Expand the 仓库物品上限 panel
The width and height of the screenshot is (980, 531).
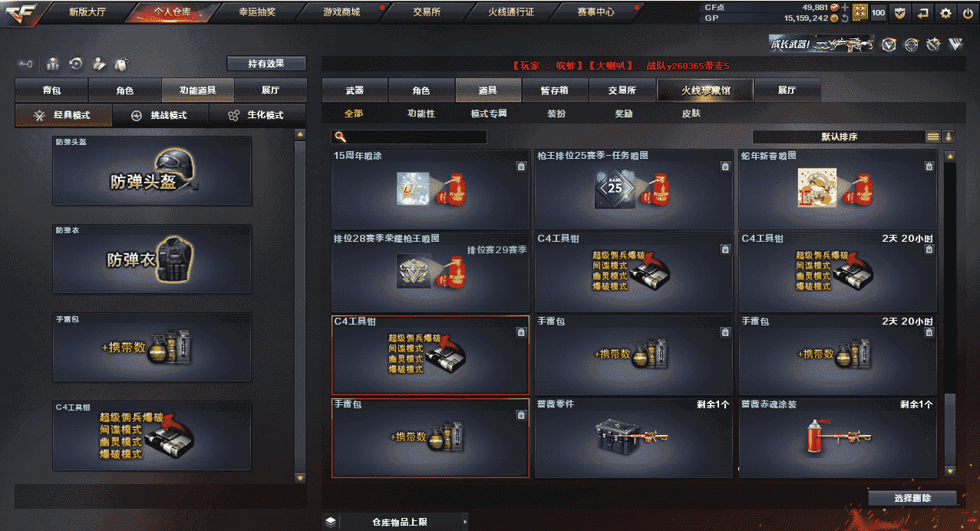[394, 522]
